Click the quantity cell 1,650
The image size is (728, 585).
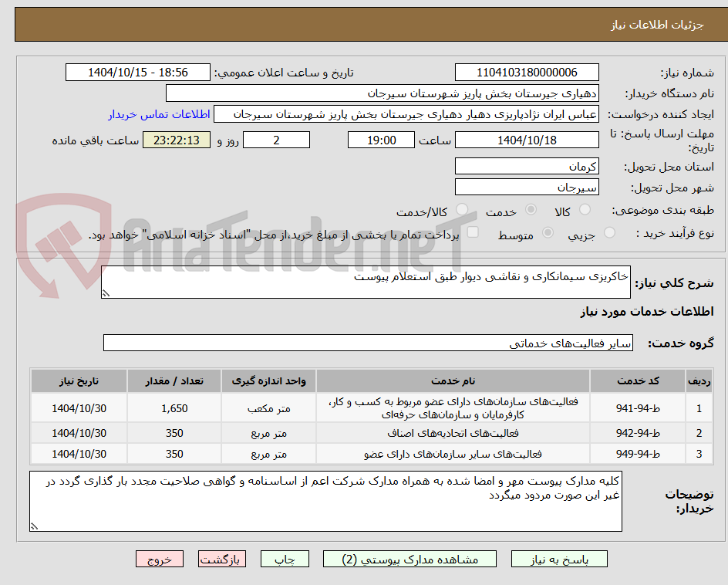coord(174,408)
